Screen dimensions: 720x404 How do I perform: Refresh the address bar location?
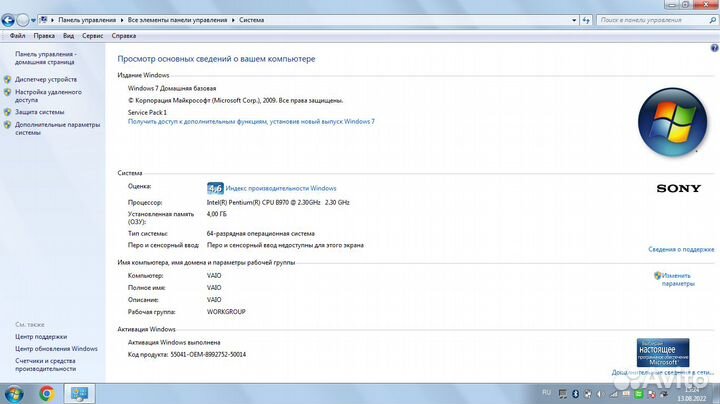coord(586,20)
